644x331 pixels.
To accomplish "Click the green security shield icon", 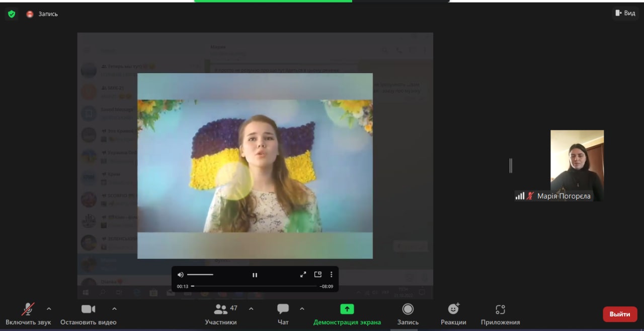I will click(12, 14).
